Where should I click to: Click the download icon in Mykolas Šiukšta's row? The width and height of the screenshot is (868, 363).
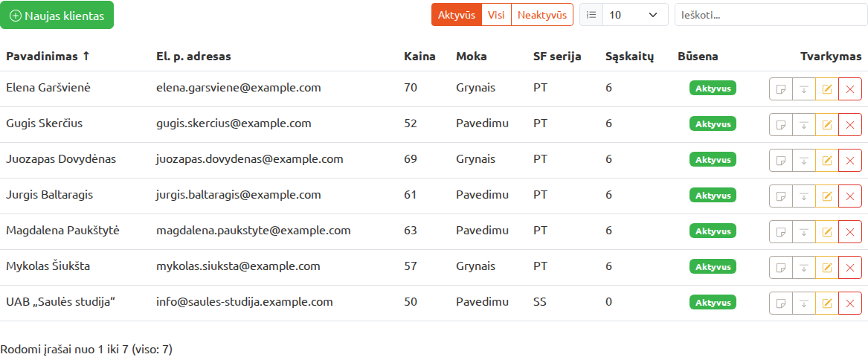804,267
